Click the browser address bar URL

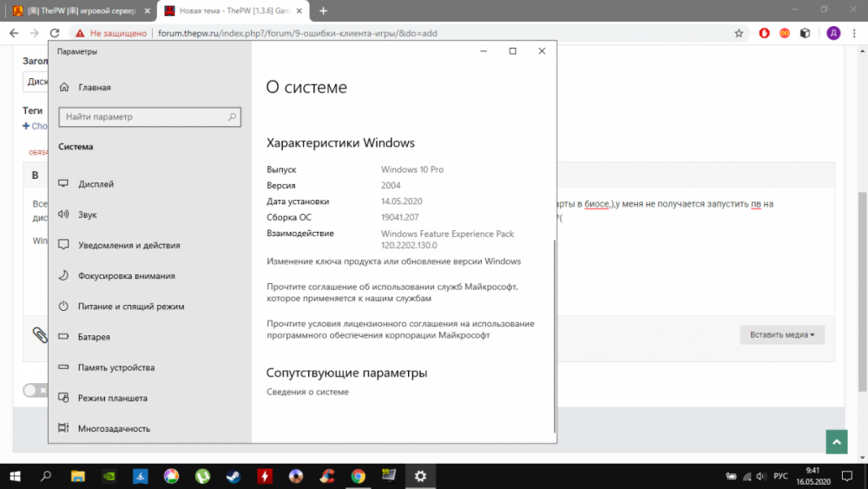coord(297,33)
